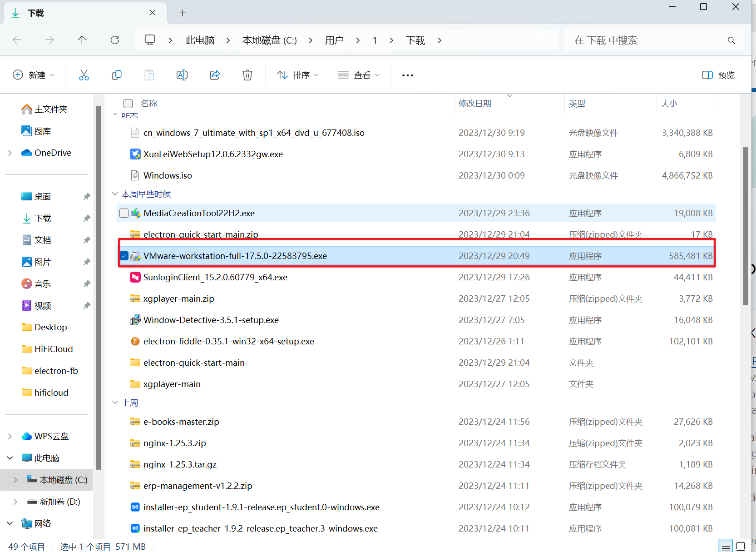Switch to details view icon in status bar
The width and height of the screenshot is (756, 552).
[726, 547]
